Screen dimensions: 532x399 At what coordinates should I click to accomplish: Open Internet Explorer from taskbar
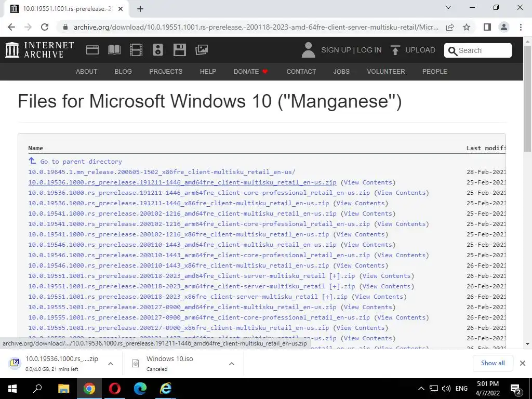pos(166,389)
